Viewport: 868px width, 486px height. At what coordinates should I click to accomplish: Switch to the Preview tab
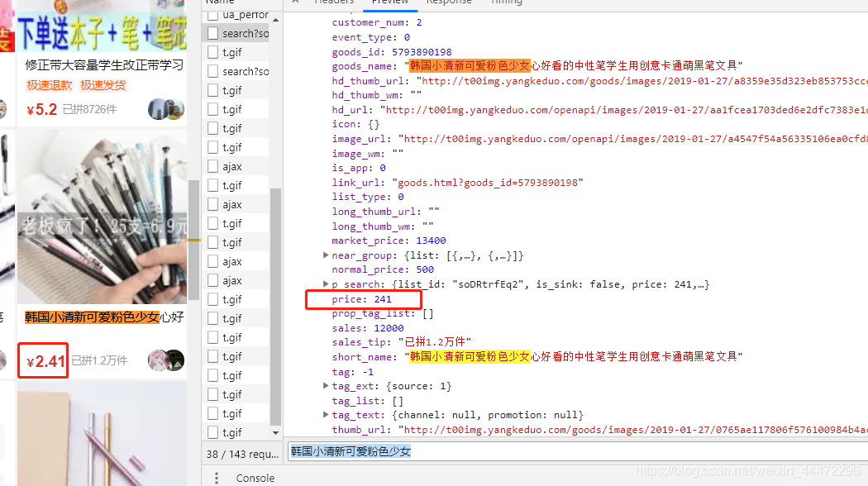point(389,2)
